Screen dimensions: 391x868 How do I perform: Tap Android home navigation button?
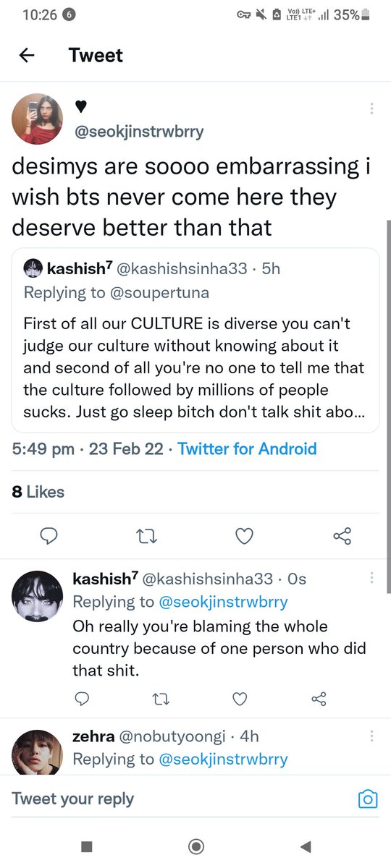click(195, 846)
